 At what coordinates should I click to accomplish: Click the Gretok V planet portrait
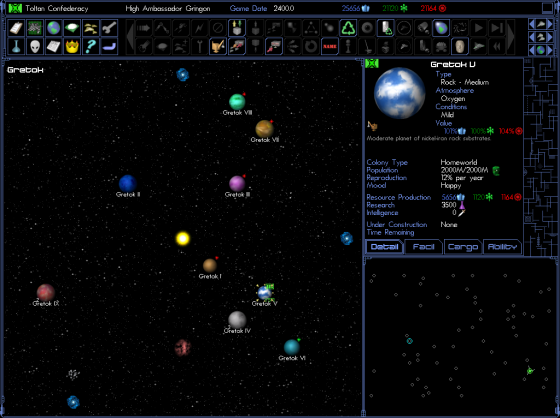click(x=399, y=93)
